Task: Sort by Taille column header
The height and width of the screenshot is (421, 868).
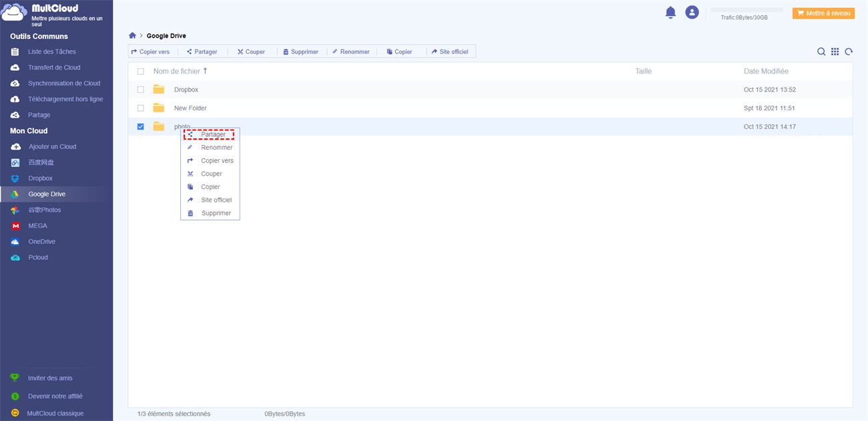Action: [x=644, y=71]
